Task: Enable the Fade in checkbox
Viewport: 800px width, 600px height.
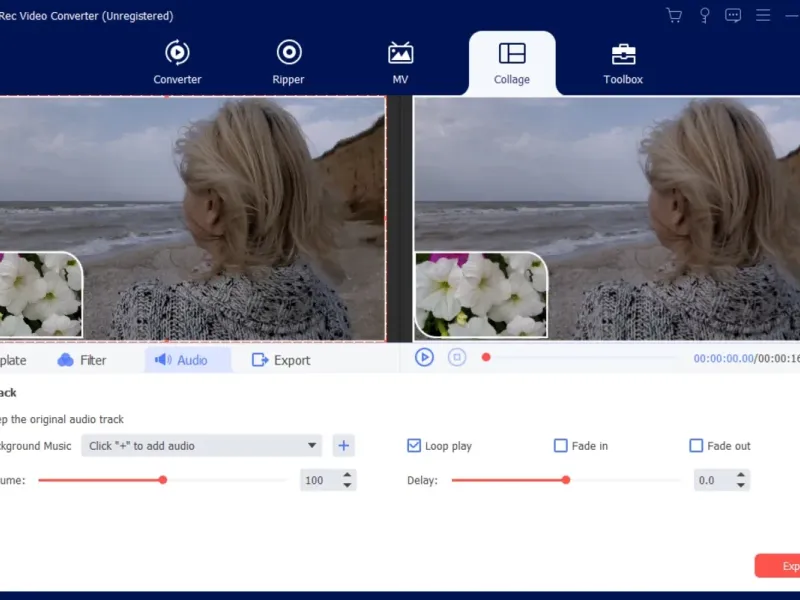Action: [560, 445]
